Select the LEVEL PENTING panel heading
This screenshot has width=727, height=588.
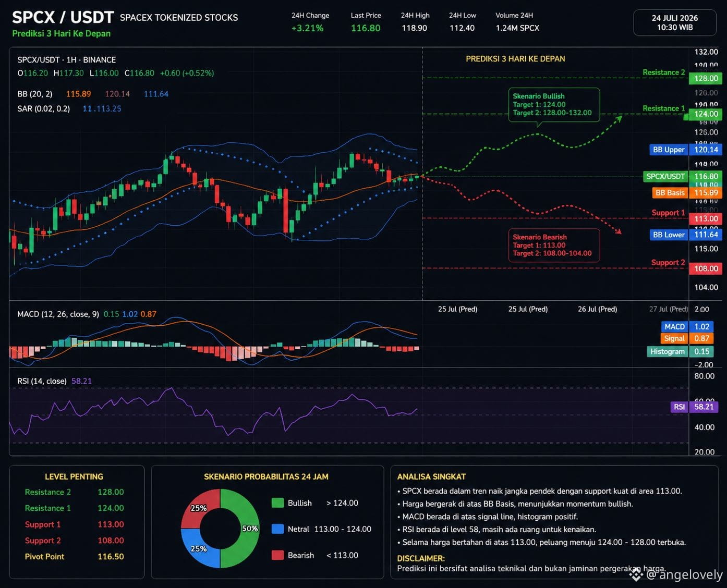point(74,476)
